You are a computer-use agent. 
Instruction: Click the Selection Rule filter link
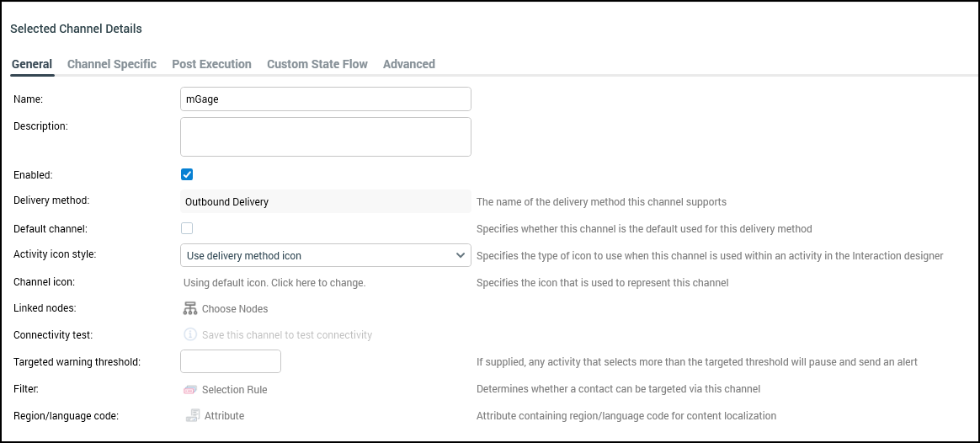(x=235, y=390)
